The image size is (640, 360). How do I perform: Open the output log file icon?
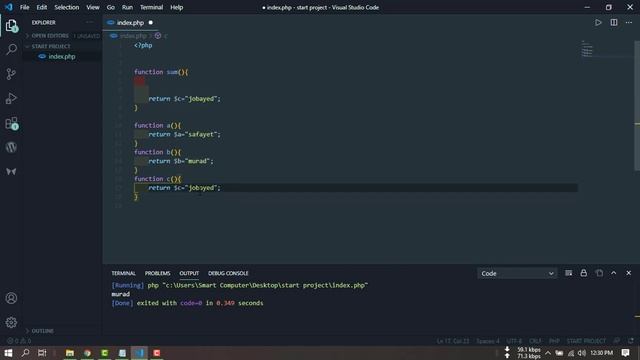tap(599, 273)
